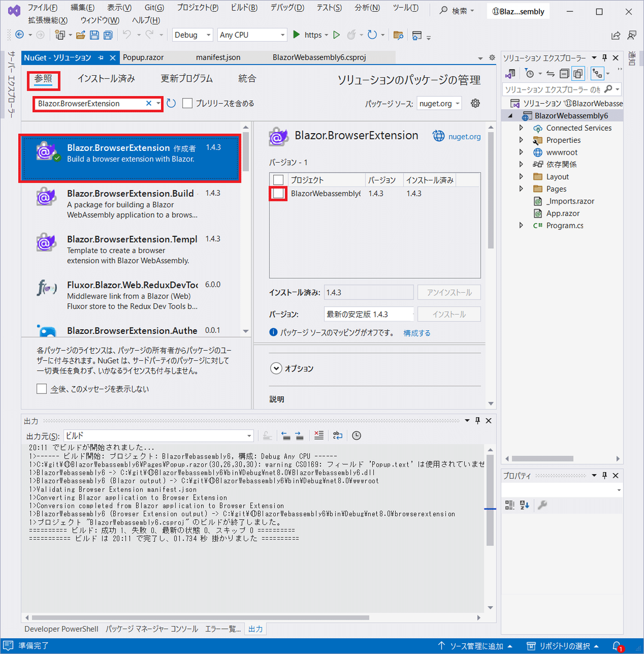The image size is (644, 654).
Task: Expand the Program.cs tree node
Action: (x=521, y=226)
